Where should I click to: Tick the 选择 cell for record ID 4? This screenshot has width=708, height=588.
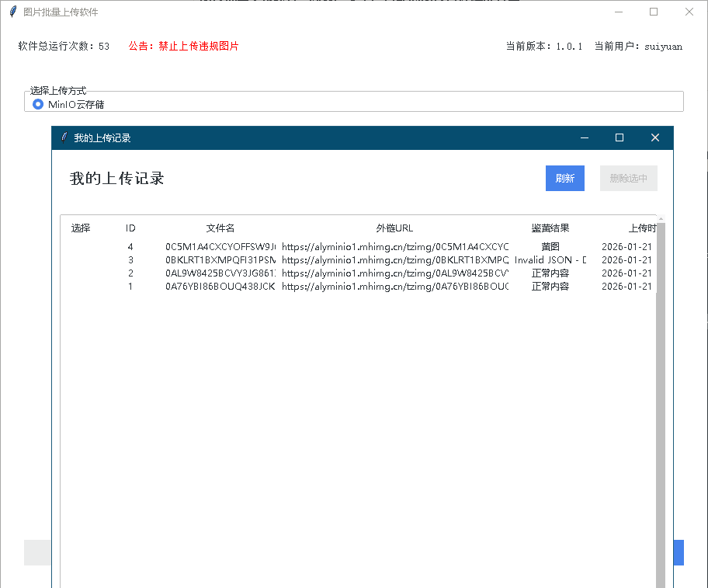point(81,247)
